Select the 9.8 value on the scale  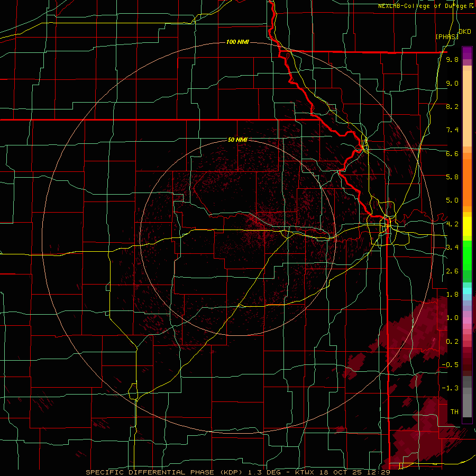click(452, 60)
